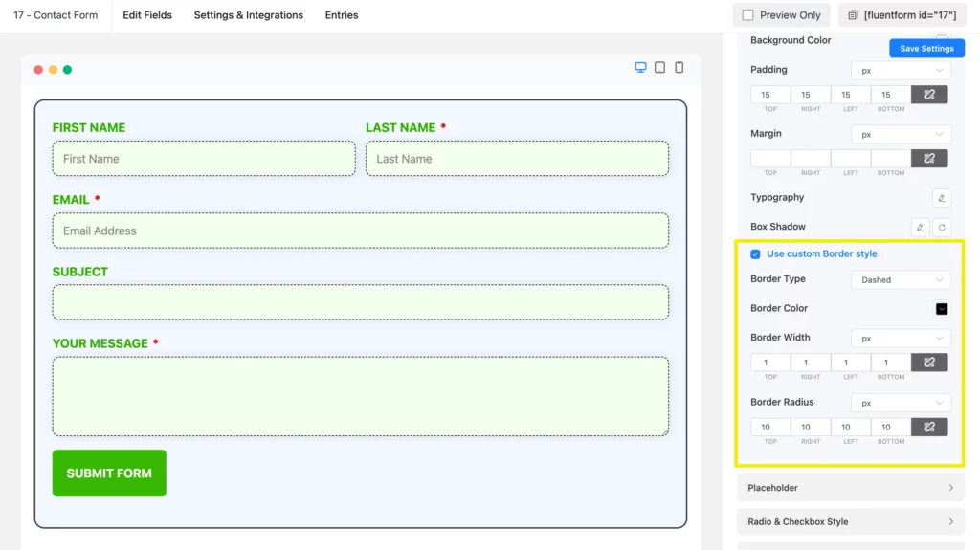Toggle linked values icon for Margin
This screenshot has width=980, height=550.
pyautogui.click(x=929, y=158)
